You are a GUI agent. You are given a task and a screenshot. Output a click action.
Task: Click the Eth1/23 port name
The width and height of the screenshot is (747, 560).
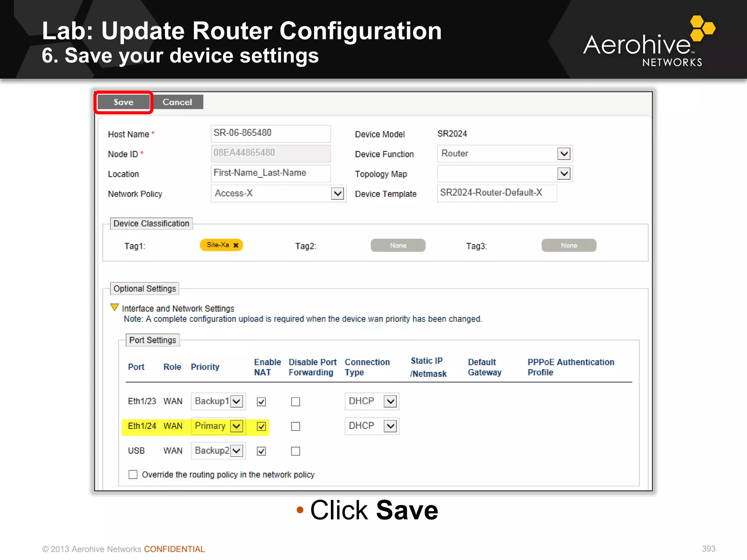(142, 401)
